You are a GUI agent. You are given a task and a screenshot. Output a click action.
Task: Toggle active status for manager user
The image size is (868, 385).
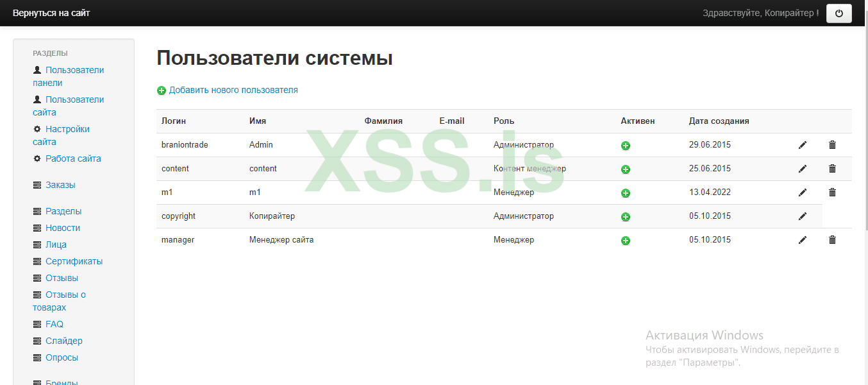[626, 241]
